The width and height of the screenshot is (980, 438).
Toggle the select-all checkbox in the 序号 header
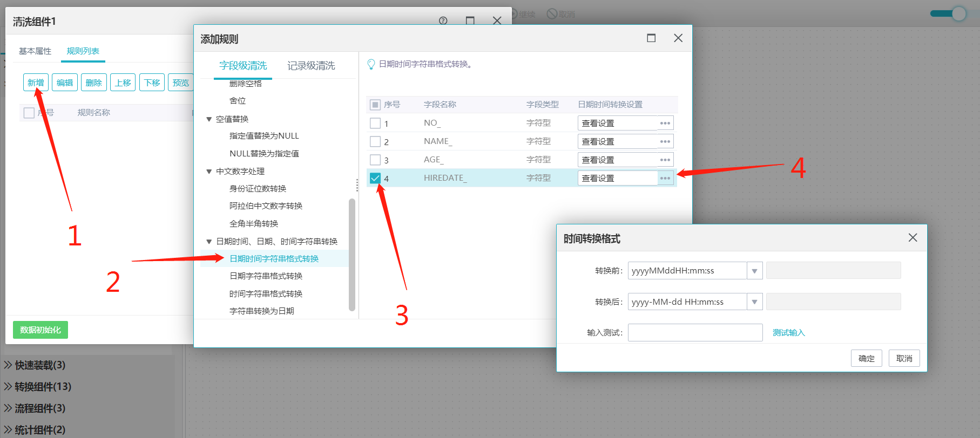[x=375, y=105]
